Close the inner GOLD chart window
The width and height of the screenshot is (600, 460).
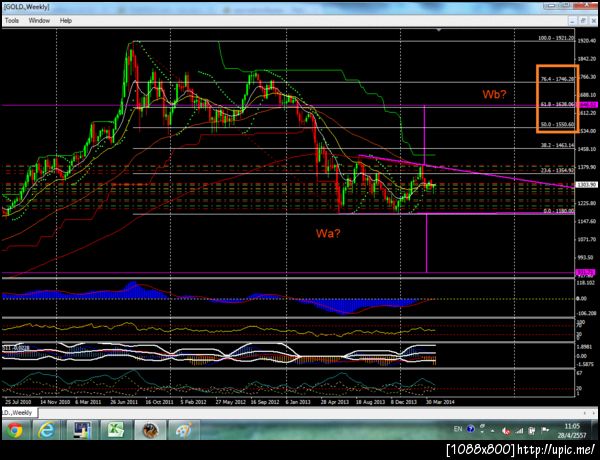[x=593, y=21]
